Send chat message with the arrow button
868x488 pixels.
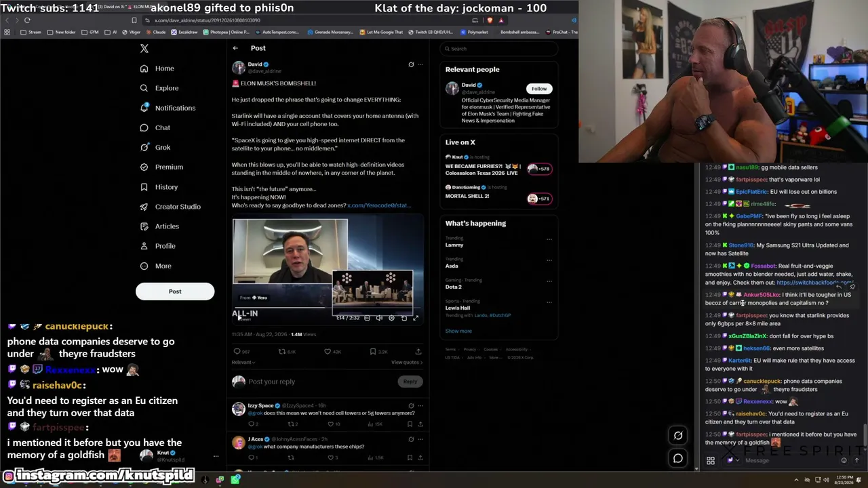[856, 460]
